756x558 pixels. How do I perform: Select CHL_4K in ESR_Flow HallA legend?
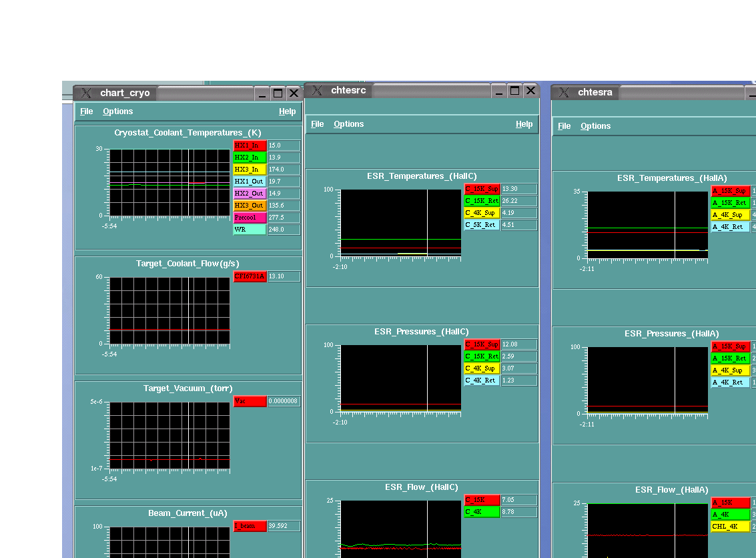(731, 526)
